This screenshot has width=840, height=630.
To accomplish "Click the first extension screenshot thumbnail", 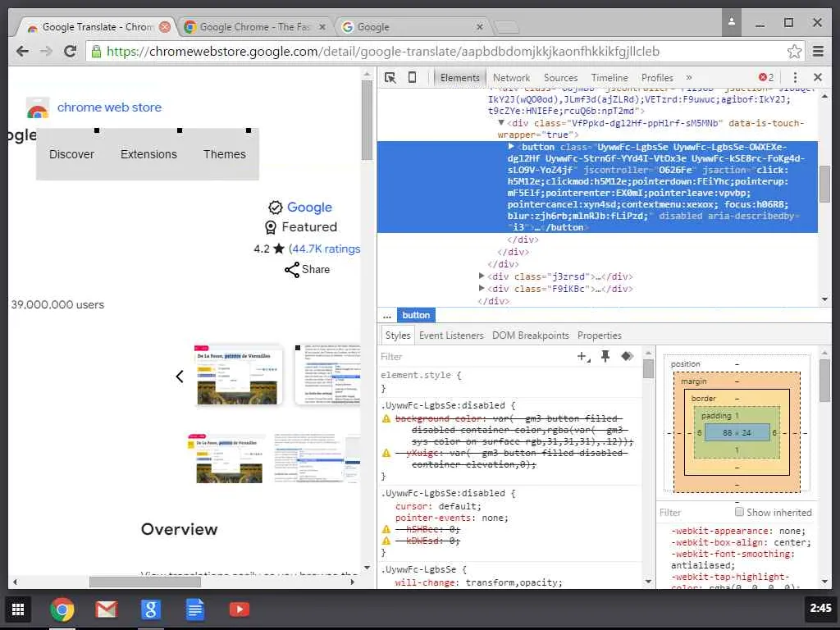I will coord(239,375).
